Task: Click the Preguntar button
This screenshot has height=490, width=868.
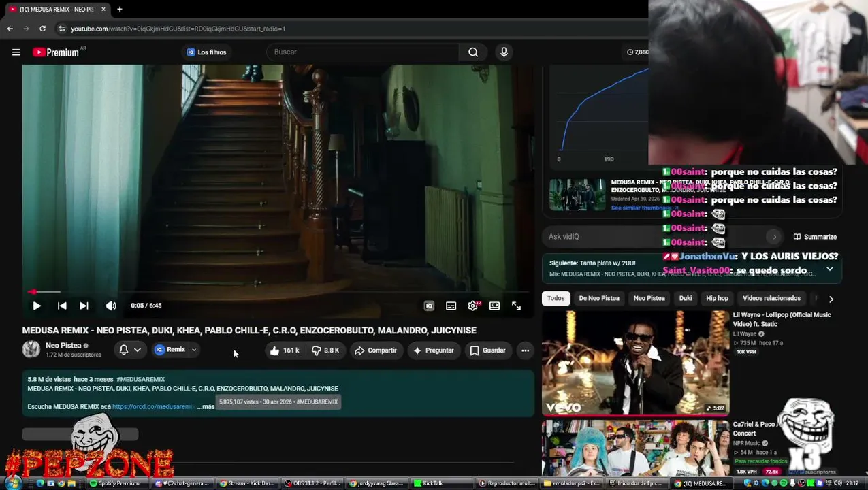Action: (433, 350)
